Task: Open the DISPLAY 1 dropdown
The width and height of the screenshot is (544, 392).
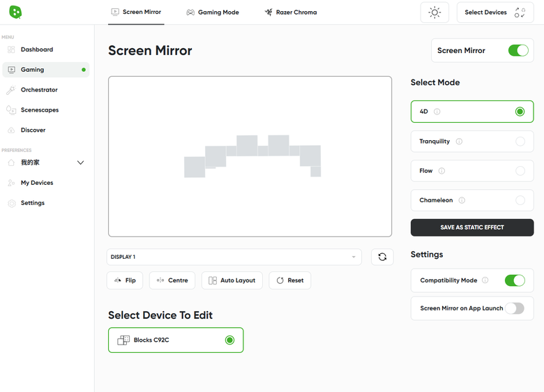Action: [234, 257]
